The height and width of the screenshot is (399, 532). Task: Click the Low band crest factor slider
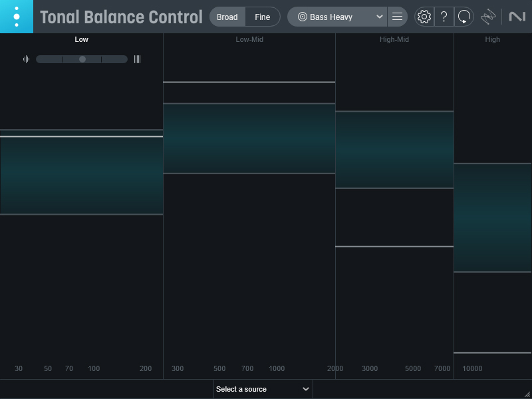[x=82, y=59]
